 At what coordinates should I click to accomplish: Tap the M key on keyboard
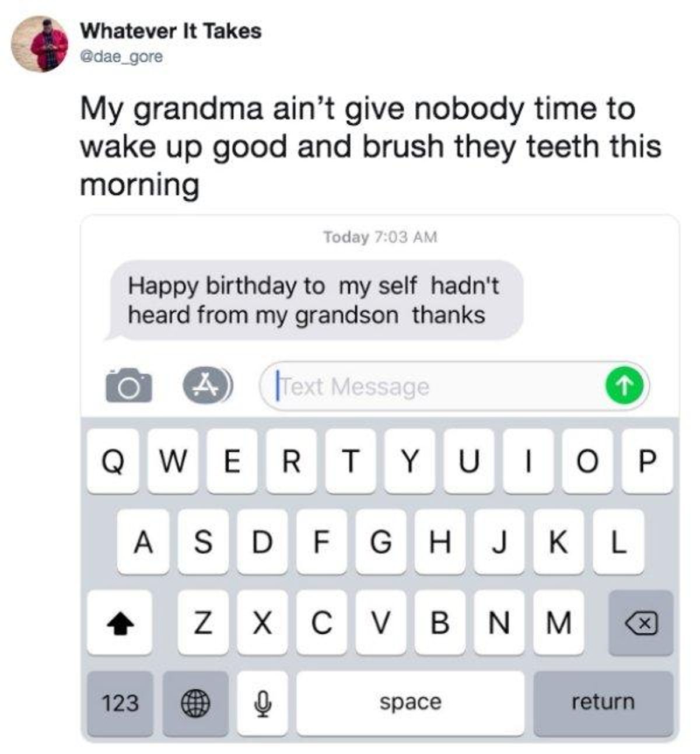click(x=558, y=623)
